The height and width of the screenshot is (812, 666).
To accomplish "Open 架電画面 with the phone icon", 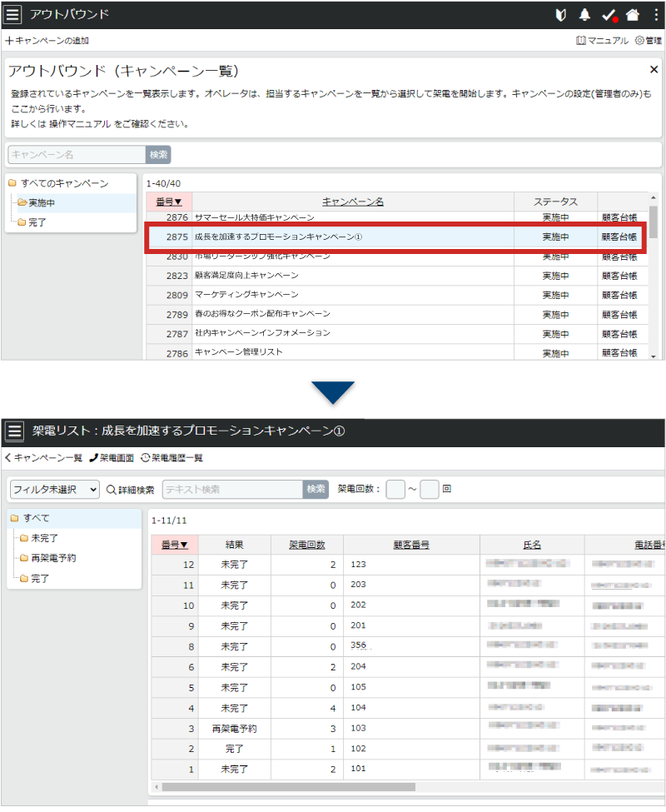I will [x=112, y=458].
